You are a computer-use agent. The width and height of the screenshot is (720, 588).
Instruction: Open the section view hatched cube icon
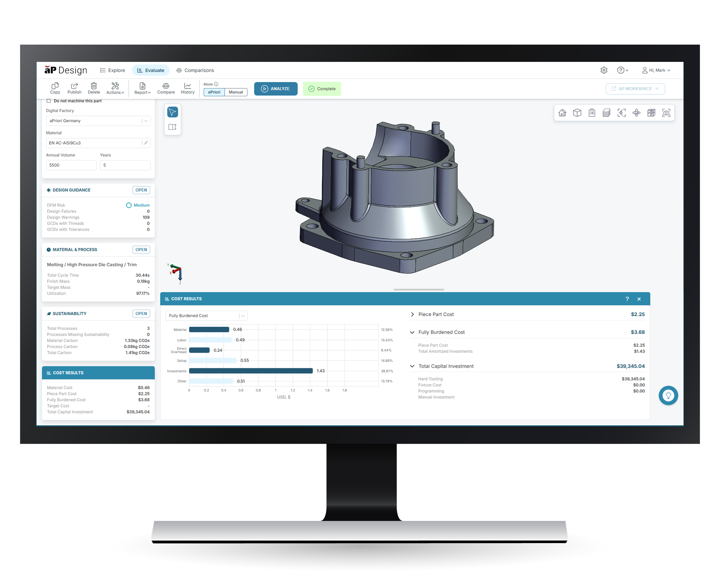tap(607, 113)
